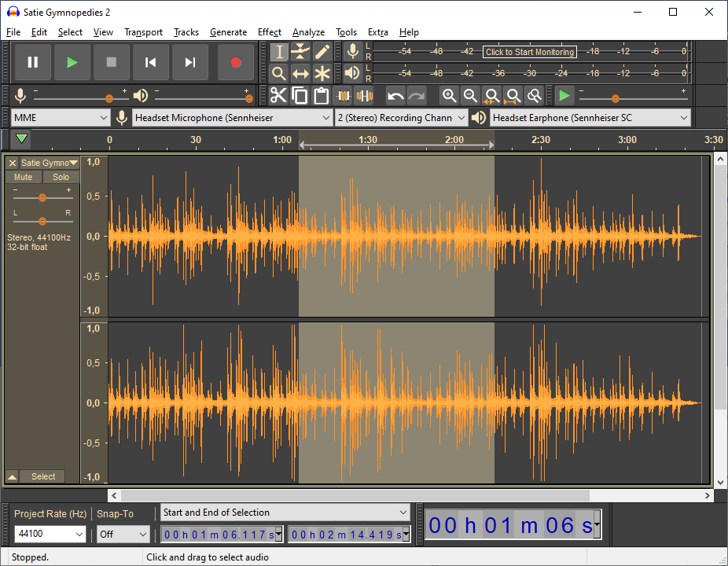Trim audio outside the selection
Screen dimensions: 728x566
click(344, 95)
